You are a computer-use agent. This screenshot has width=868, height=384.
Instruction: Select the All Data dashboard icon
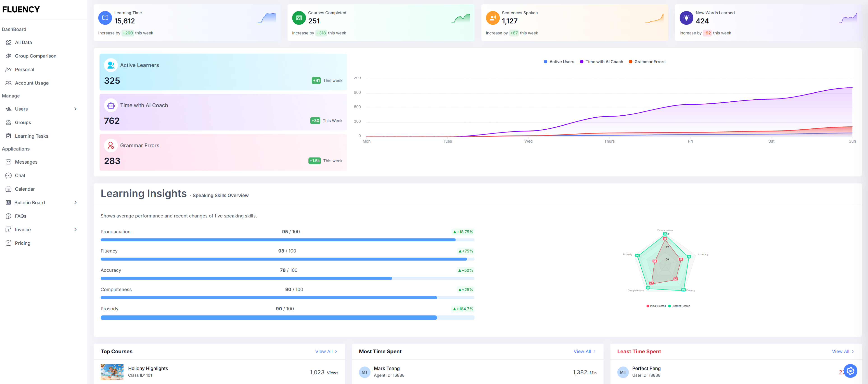point(9,42)
